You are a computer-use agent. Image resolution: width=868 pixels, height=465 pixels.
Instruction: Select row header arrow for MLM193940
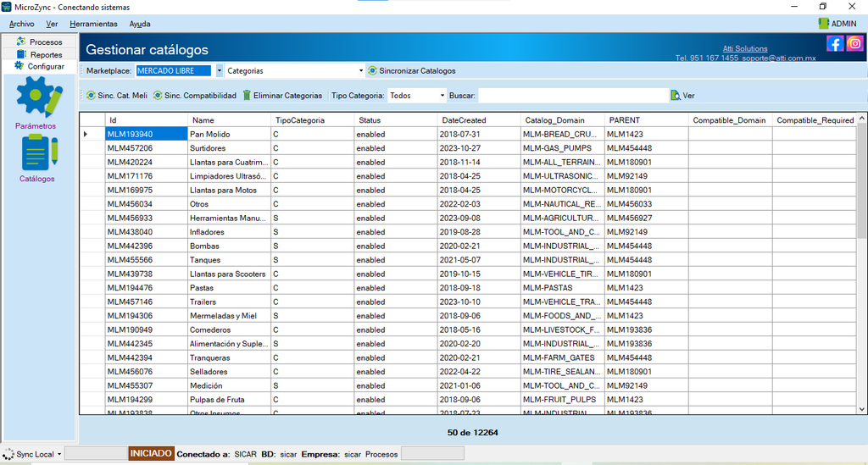click(x=92, y=134)
